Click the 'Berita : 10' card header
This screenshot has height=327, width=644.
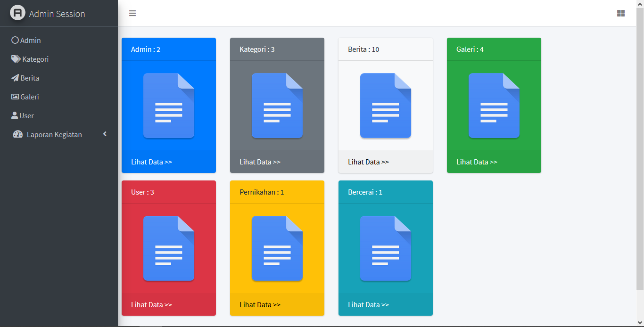(x=386, y=49)
